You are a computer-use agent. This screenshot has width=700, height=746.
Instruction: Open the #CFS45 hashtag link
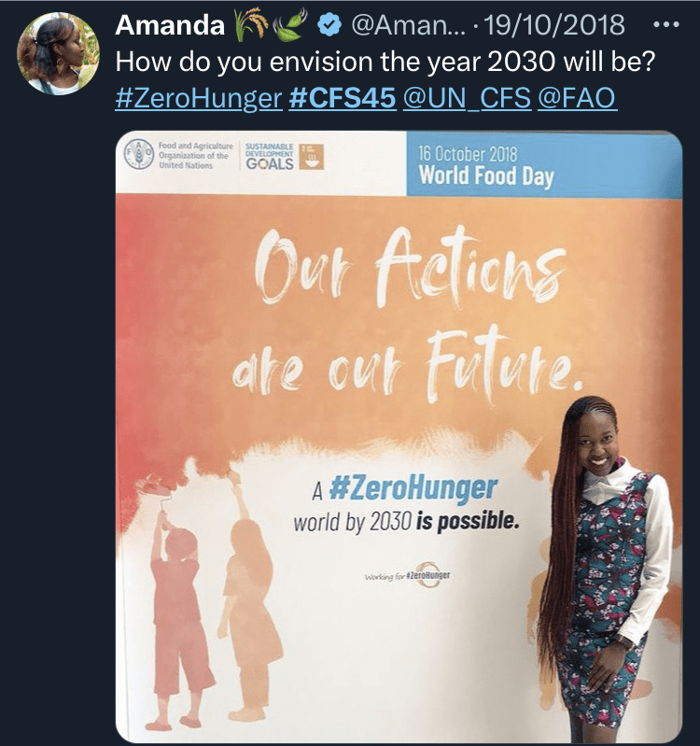[x=343, y=98]
